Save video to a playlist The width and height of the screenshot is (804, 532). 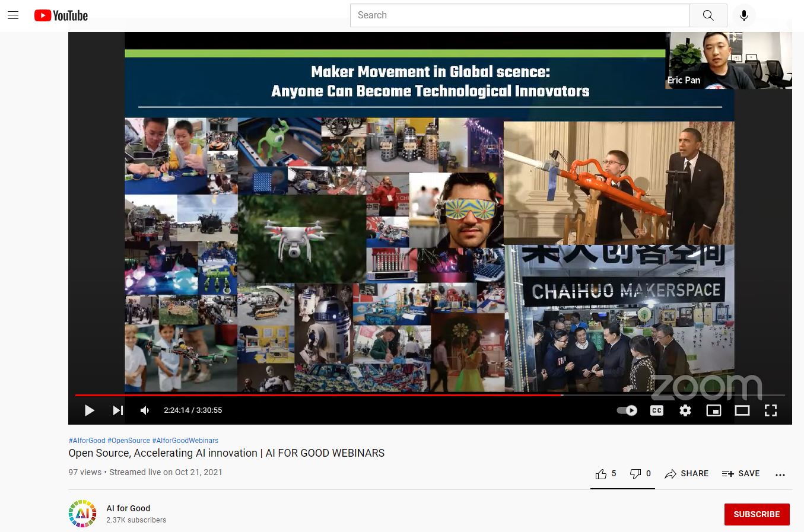[741, 474]
